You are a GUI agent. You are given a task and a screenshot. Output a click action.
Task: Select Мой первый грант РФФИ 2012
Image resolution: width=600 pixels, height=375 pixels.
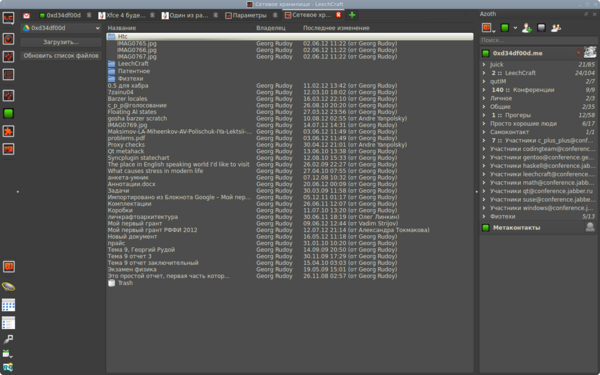point(290,230)
